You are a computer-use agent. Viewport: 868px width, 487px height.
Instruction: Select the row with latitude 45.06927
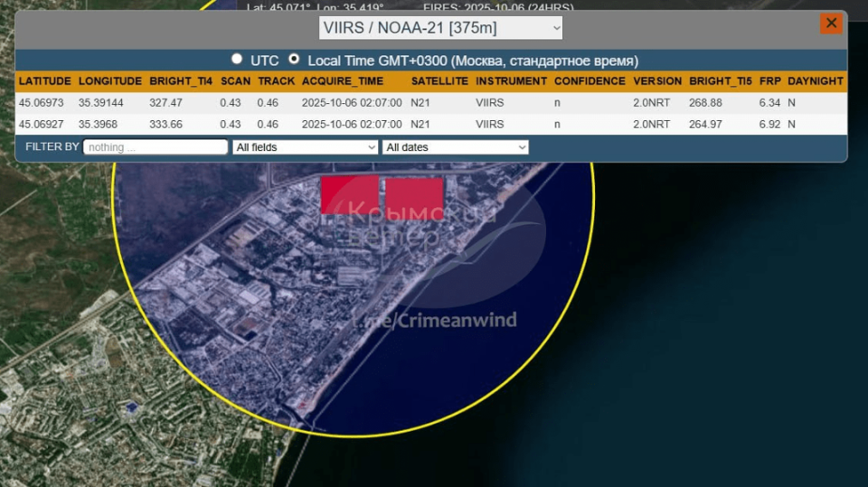click(x=431, y=125)
